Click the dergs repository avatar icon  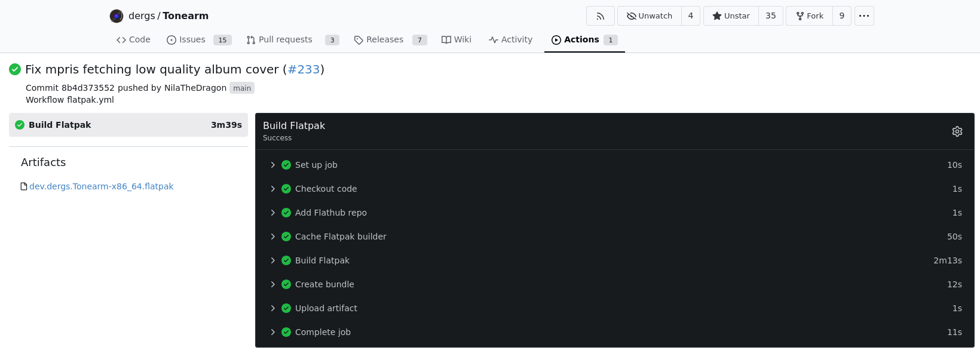pyautogui.click(x=117, y=16)
